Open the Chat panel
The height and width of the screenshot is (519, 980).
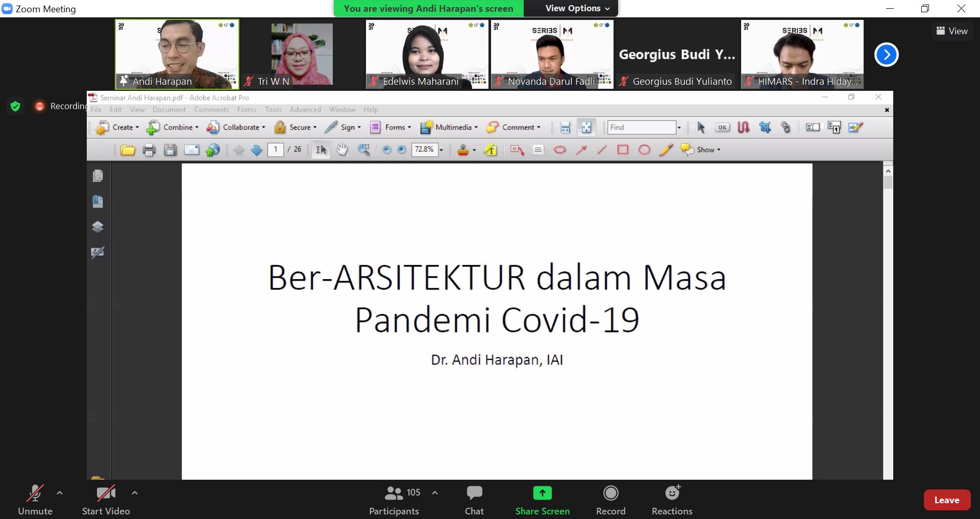[474, 500]
